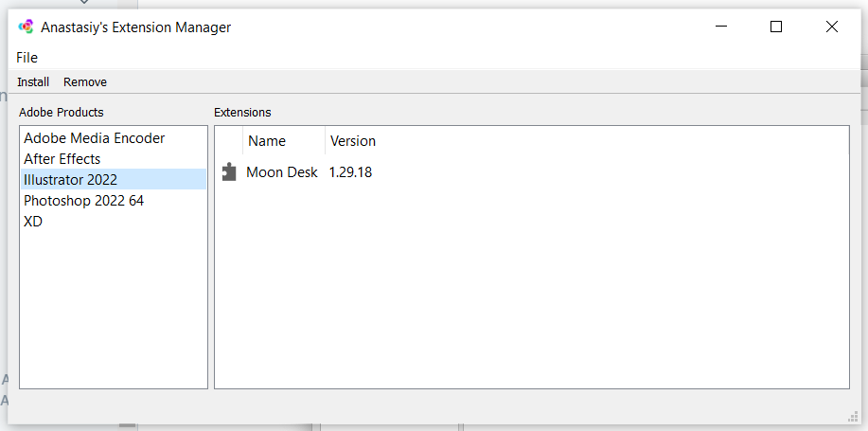Maximize the Extension Manager window
The width and height of the screenshot is (868, 431).
(776, 26)
